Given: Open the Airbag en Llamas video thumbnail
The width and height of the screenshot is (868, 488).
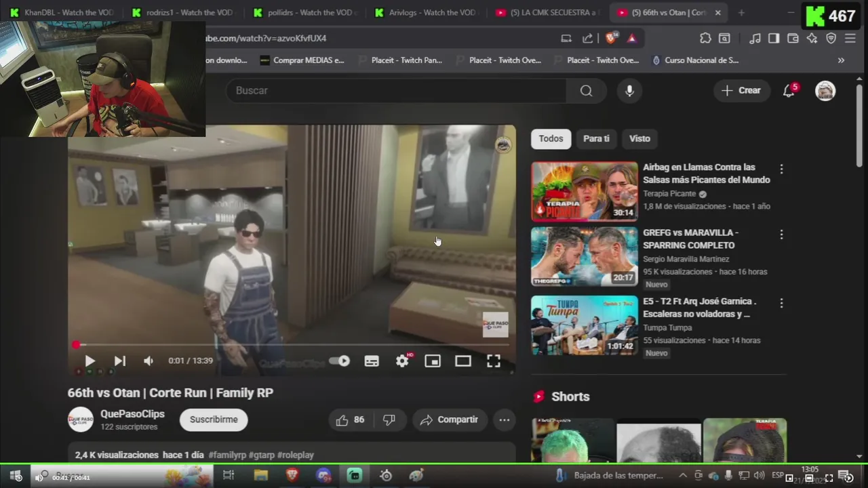Looking at the screenshot, I should [x=585, y=191].
